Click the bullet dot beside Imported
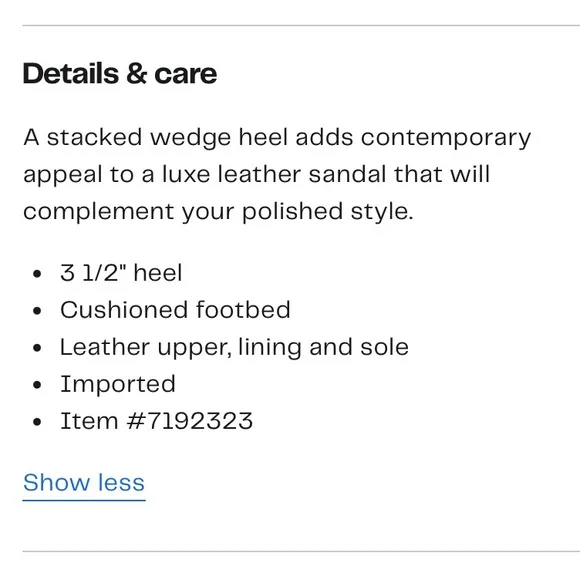Image resolution: width=580 pixels, height=580 pixels. point(37,385)
